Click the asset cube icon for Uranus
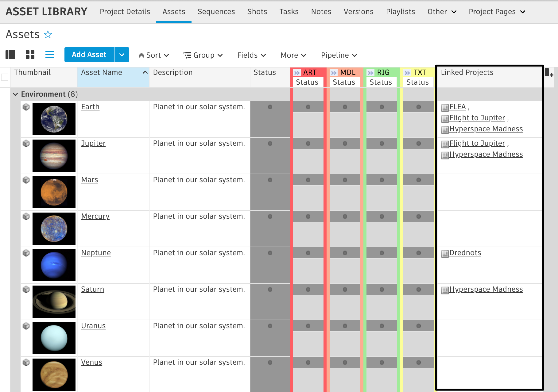The image size is (558, 392). tap(26, 326)
